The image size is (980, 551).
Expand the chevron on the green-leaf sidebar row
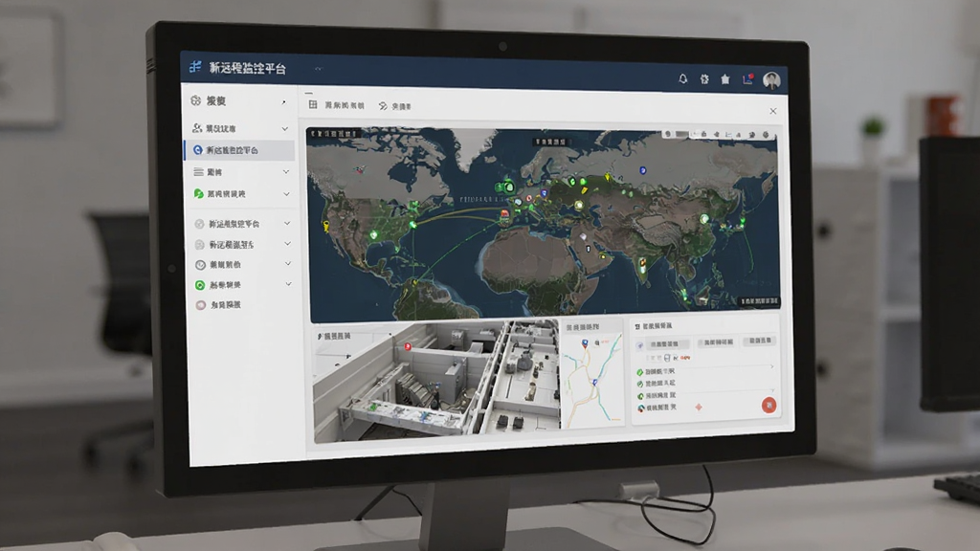click(286, 194)
